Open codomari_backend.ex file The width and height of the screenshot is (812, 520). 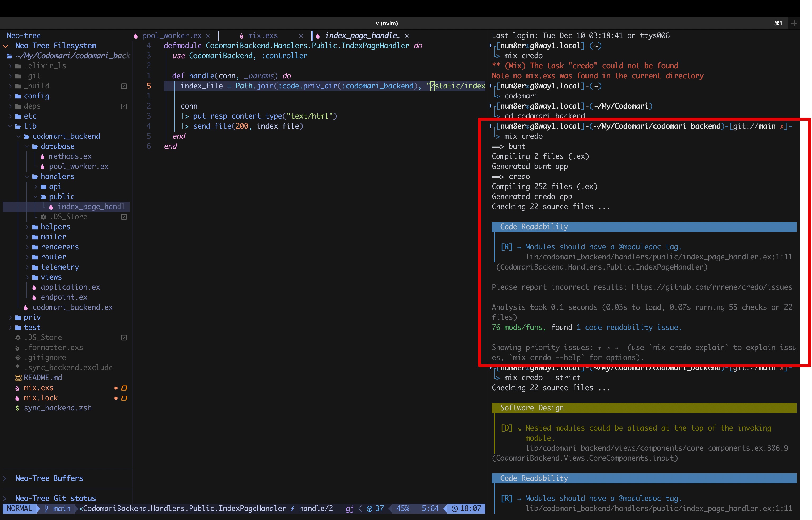coord(72,307)
